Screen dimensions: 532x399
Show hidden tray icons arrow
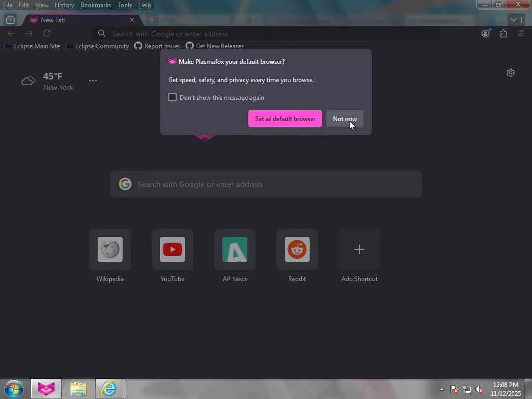[x=442, y=389]
